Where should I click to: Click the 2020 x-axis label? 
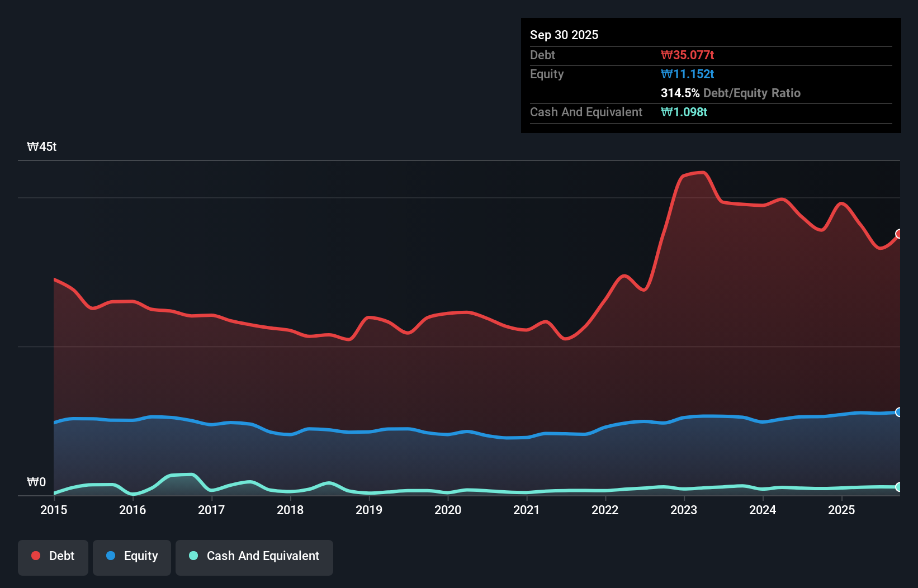[448, 510]
